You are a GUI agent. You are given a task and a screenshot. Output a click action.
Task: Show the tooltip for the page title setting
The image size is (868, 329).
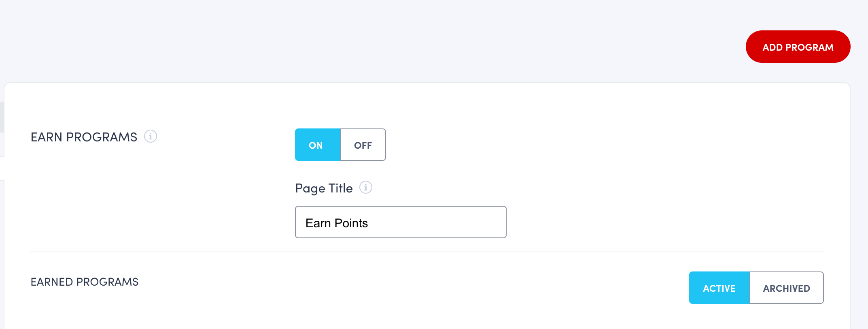[365, 188]
